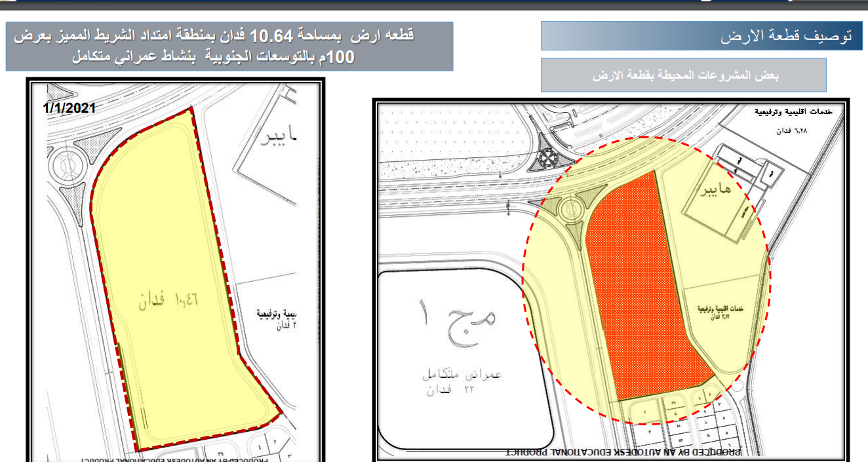Click the roundabout beside the orange plot

[570, 210]
